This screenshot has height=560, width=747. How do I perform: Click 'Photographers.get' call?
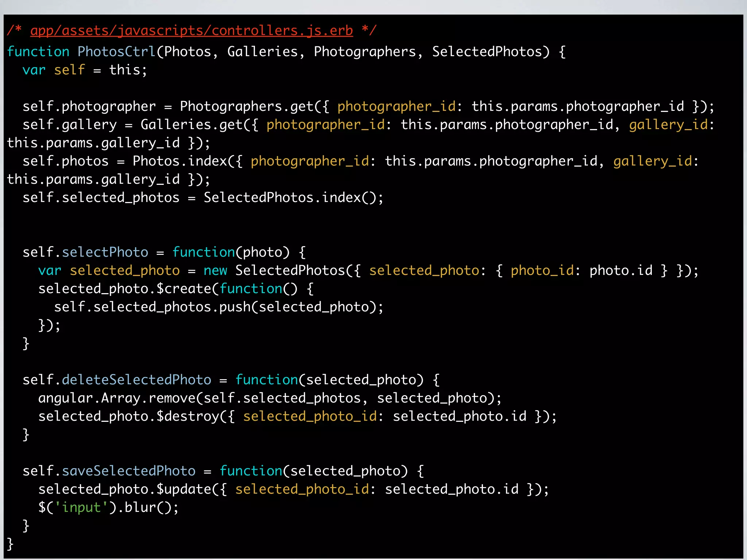(247, 106)
